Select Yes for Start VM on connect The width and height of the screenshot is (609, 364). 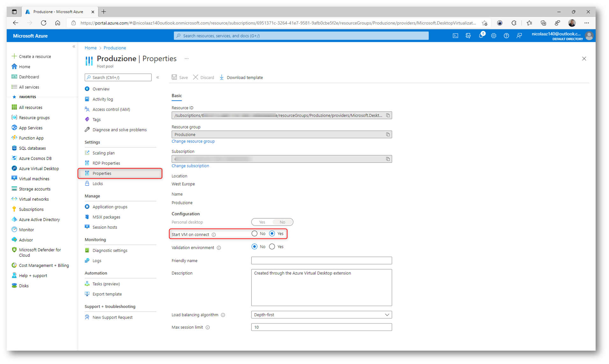(272, 234)
